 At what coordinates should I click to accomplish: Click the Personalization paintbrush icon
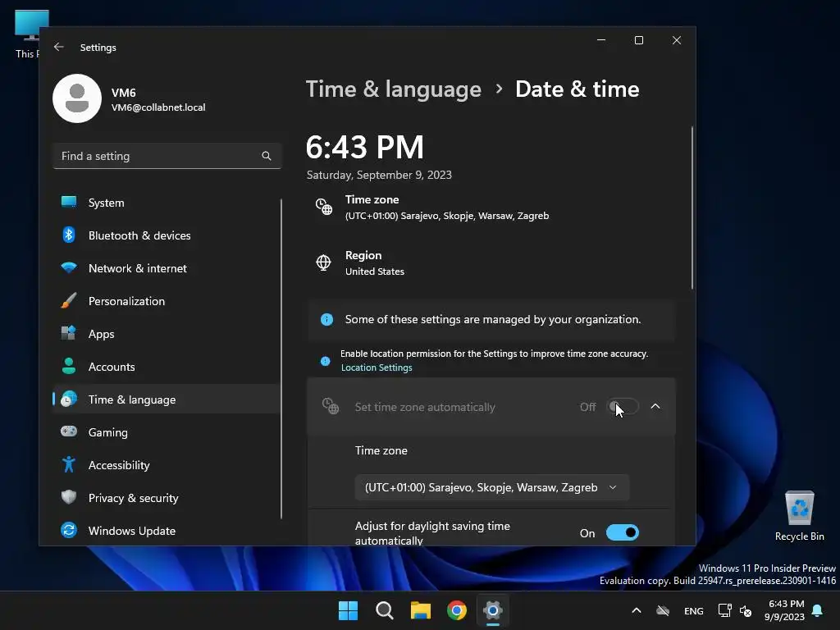tap(69, 300)
